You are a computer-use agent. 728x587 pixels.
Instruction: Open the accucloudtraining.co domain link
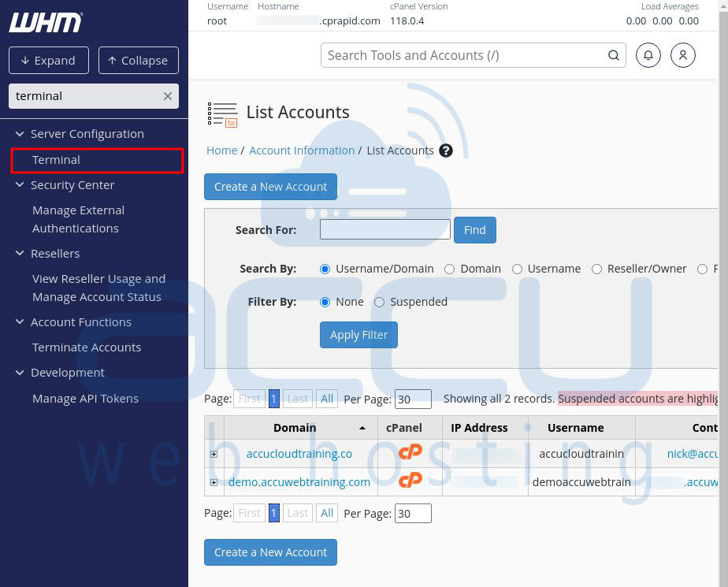(299, 454)
